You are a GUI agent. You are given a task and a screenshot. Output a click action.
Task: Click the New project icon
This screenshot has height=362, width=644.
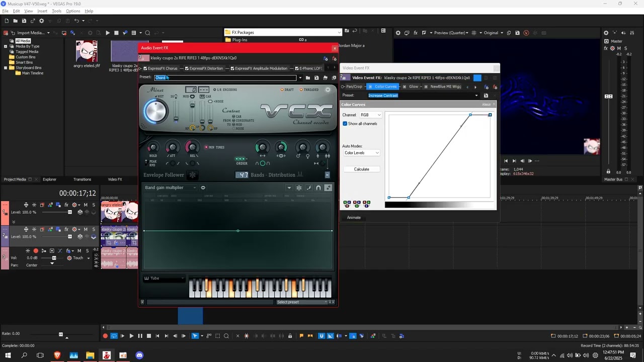point(7,21)
